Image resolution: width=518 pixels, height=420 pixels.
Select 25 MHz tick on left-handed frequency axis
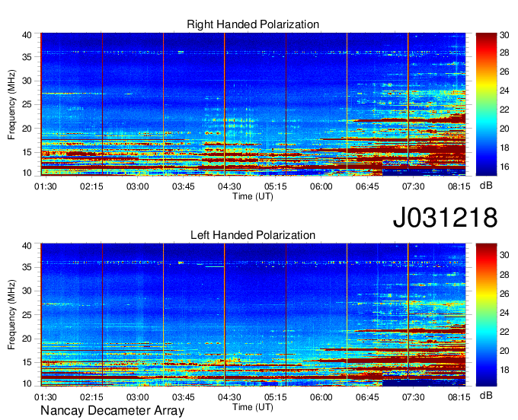tap(27, 315)
